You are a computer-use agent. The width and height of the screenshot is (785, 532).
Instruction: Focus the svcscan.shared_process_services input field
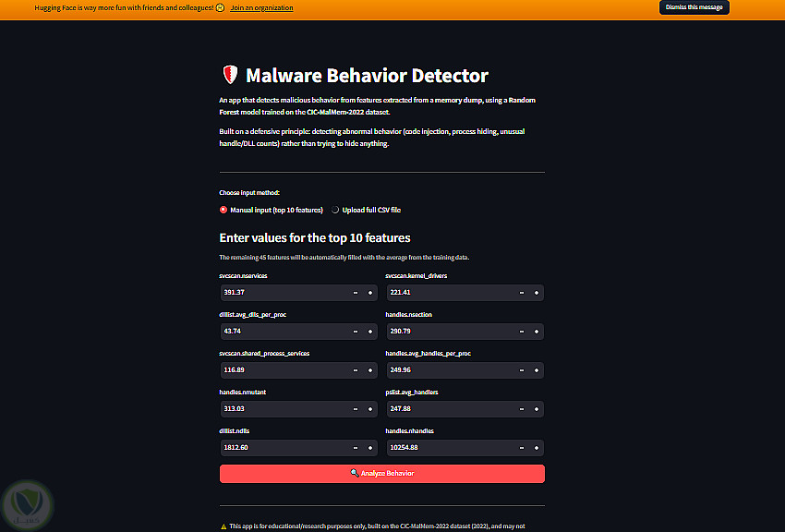coord(284,370)
